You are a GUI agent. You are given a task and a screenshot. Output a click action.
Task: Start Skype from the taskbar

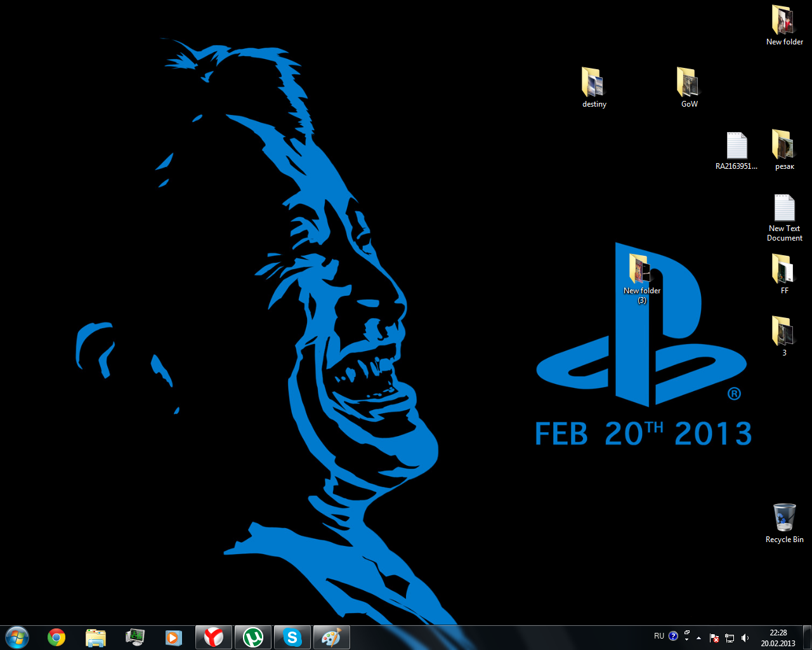292,637
